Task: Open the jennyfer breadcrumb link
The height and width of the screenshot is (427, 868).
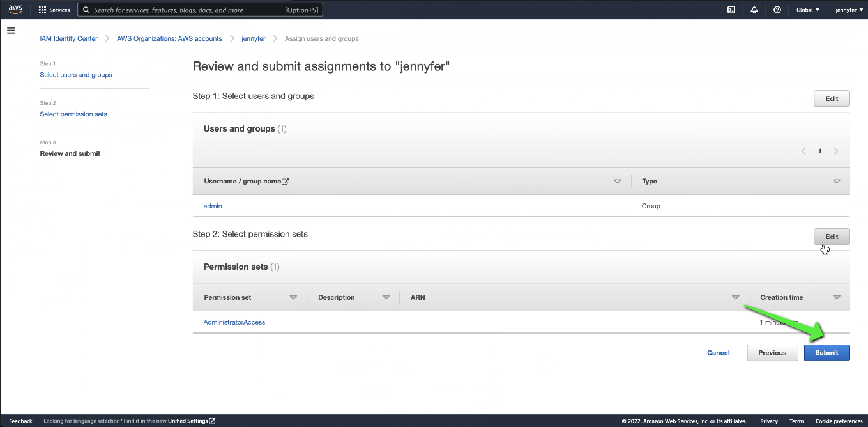Action: click(254, 39)
